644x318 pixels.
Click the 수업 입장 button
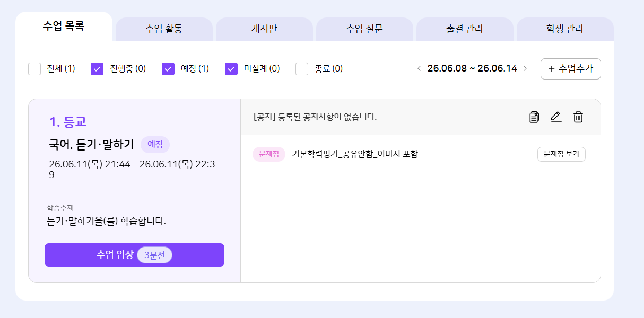click(x=134, y=255)
